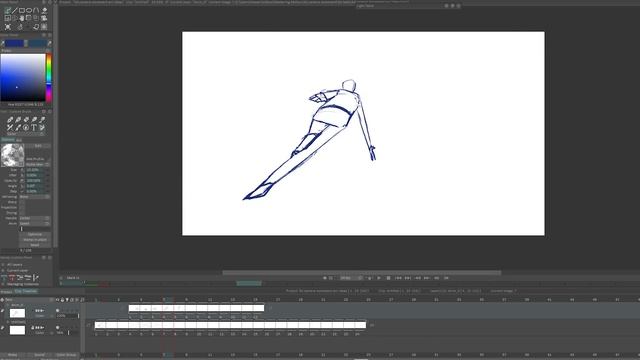
Task: Select the All layers radio option
Action: [x=3, y=264]
